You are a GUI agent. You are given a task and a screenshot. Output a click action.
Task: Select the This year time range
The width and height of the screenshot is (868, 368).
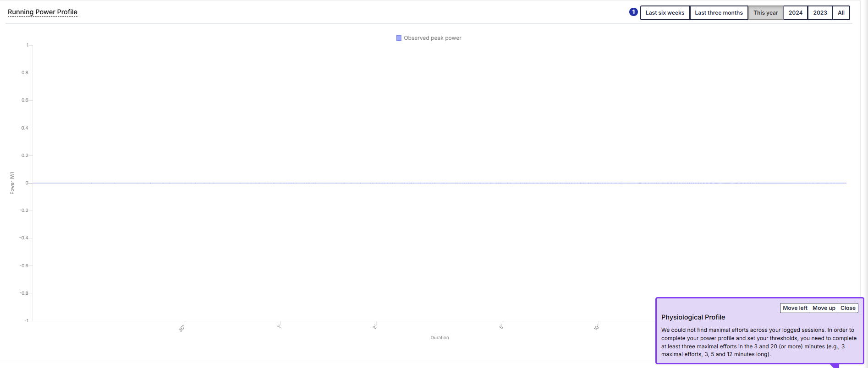(765, 13)
